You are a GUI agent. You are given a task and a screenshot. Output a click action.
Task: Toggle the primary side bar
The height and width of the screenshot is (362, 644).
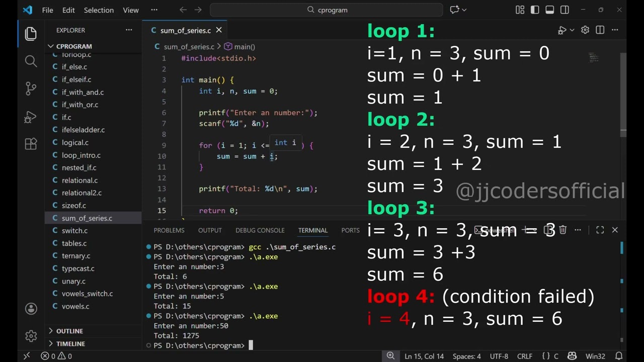click(535, 10)
